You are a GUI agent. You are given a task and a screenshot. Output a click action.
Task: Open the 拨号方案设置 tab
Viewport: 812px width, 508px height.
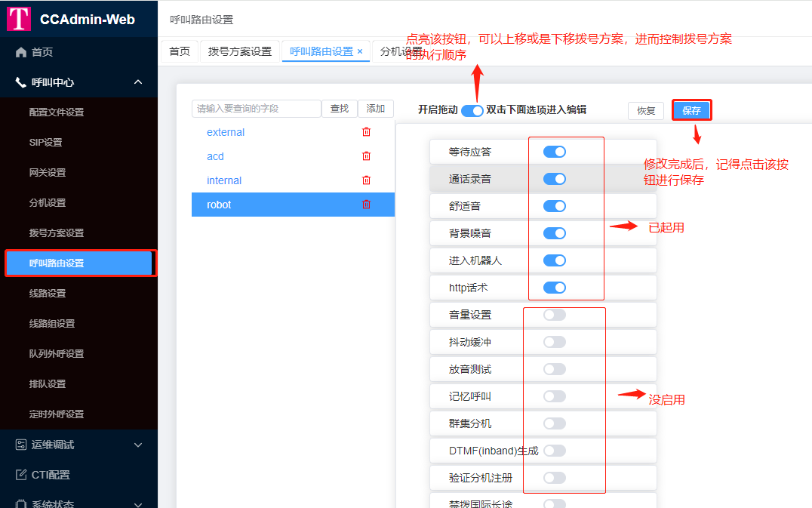point(239,52)
